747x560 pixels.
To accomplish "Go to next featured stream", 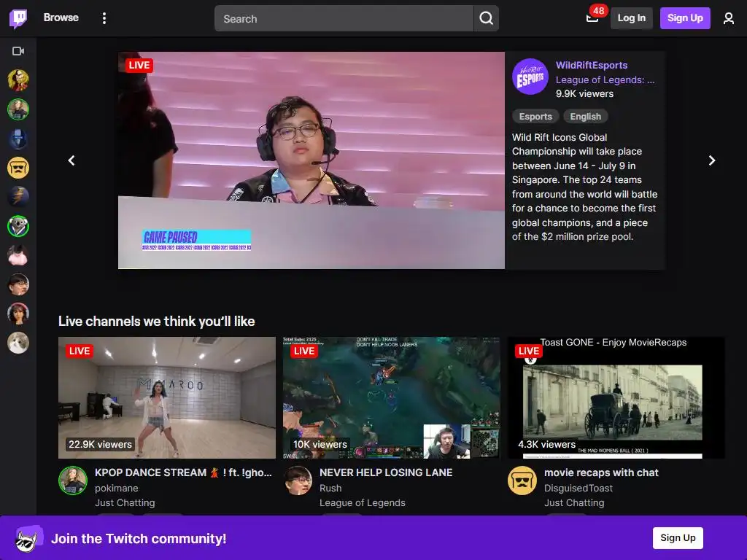I will (x=711, y=160).
